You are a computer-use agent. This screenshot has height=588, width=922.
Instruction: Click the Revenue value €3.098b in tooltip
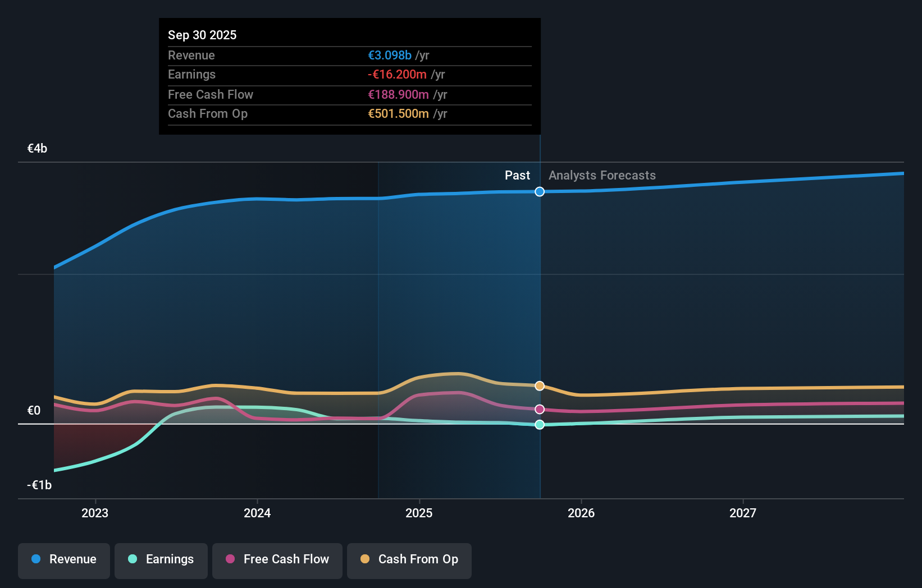coord(389,56)
